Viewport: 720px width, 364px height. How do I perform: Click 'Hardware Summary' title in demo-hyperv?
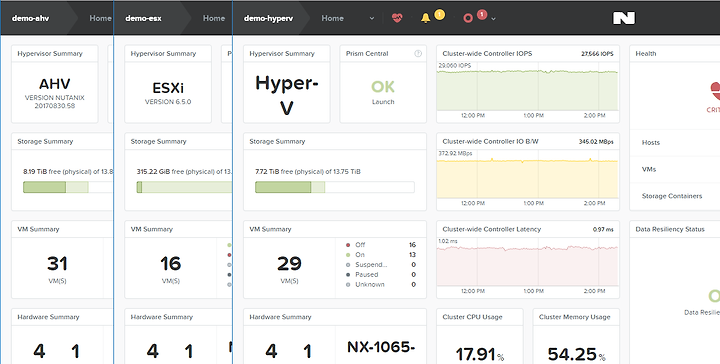[280, 317]
